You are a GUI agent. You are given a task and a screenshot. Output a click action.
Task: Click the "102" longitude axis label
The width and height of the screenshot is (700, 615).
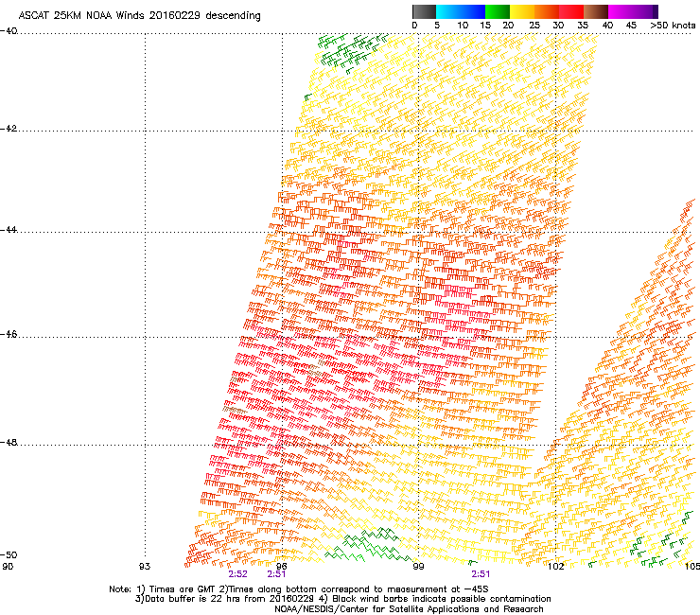coord(556,567)
